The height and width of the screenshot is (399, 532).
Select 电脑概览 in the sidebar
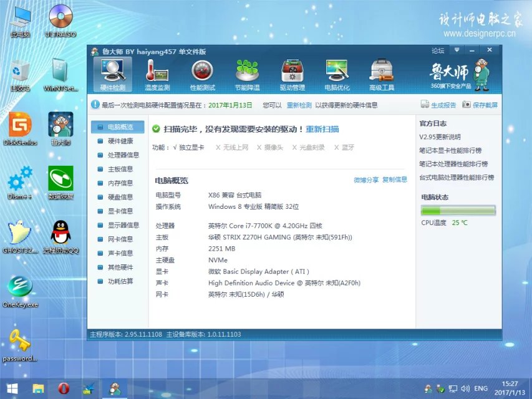coord(118,127)
